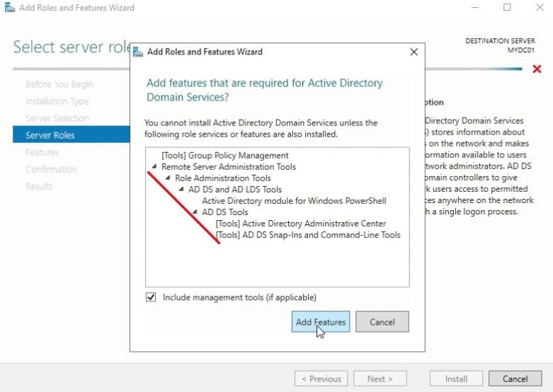Click the MYDC01 destination server name
This screenshot has height=392, width=553.
click(x=521, y=50)
